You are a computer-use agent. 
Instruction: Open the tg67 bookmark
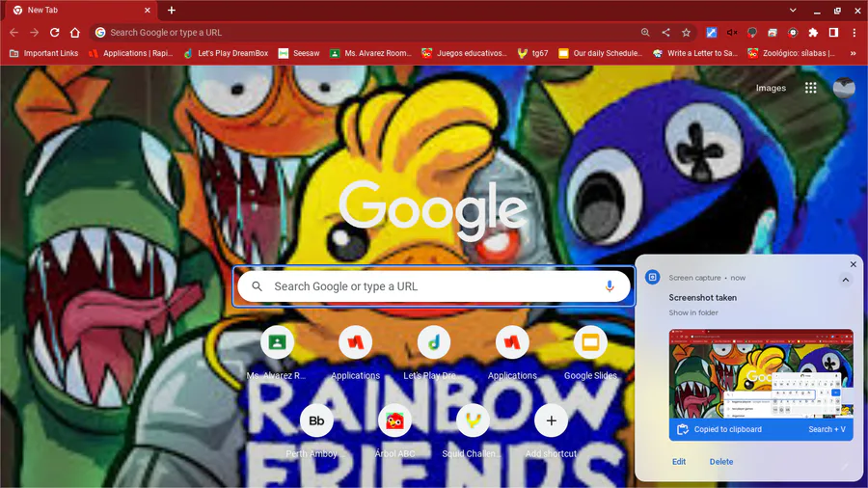tap(532, 53)
